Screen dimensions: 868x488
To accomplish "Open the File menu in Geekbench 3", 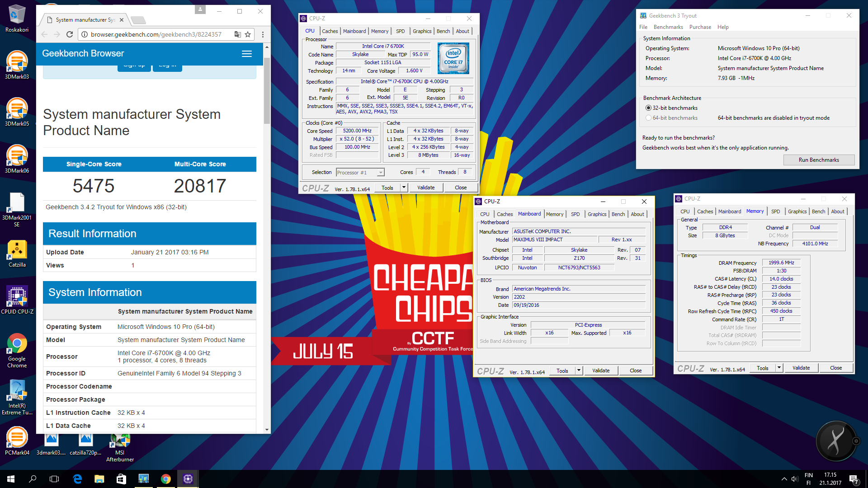I will click(643, 27).
